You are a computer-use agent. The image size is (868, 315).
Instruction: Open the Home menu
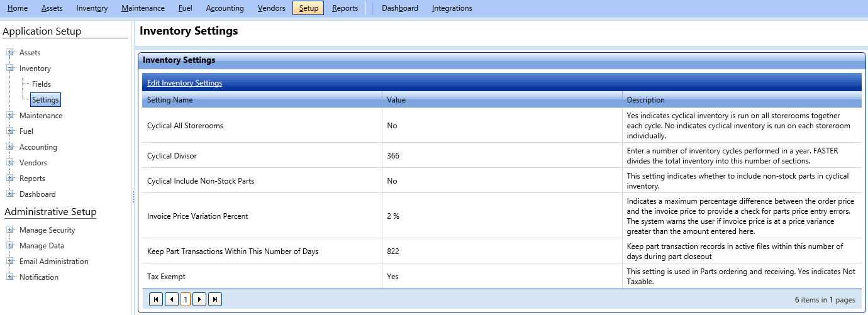coord(18,8)
